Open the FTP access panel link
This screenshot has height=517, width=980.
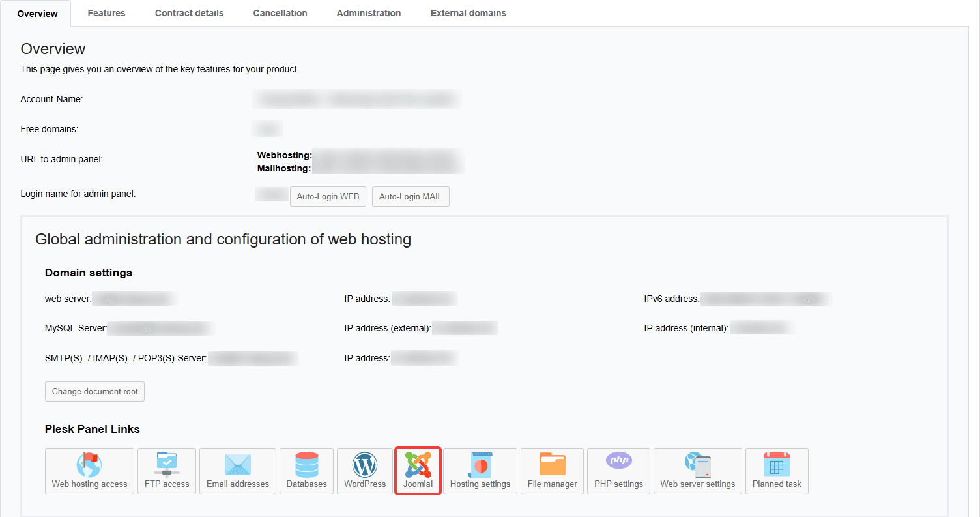pos(167,471)
